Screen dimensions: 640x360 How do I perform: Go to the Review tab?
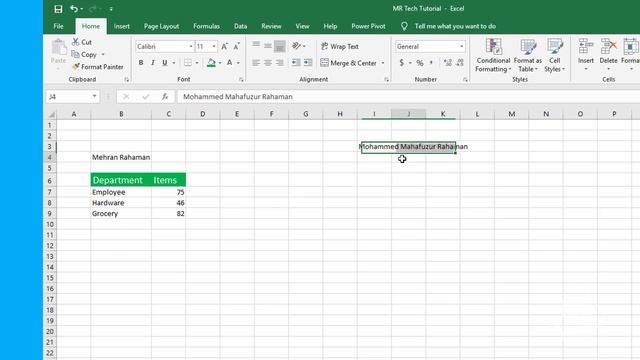[x=271, y=26]
